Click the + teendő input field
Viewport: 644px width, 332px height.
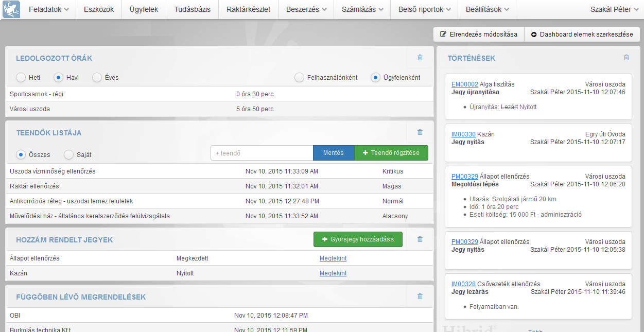262,153
